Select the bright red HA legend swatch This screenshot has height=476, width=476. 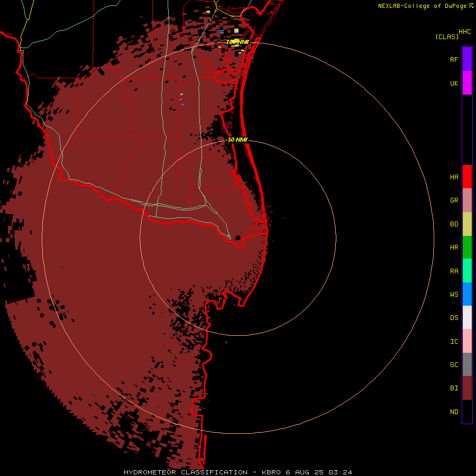(467, 177)
